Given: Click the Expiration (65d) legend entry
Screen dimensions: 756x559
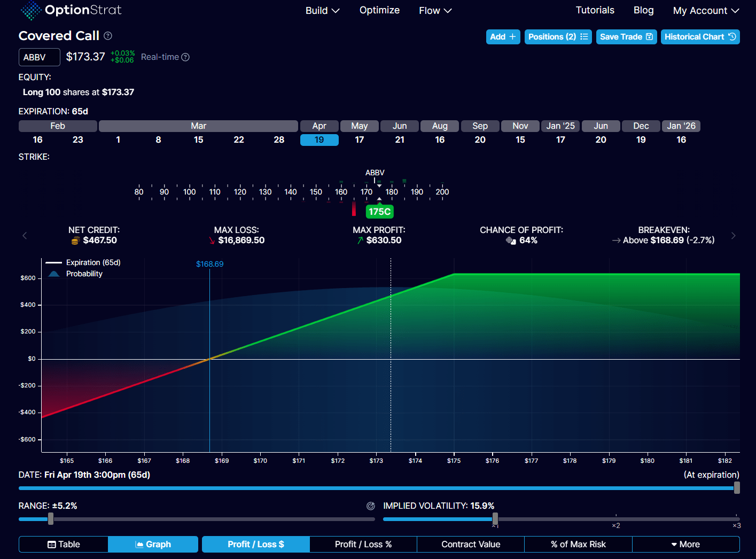Looking at the screenshot, I should click(83, 262).
